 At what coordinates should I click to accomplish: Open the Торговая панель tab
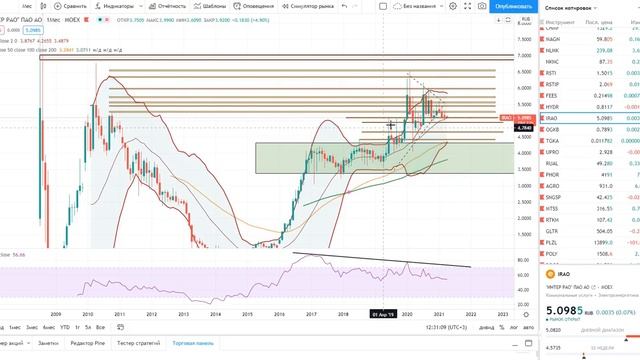click(x=193, y=343)
